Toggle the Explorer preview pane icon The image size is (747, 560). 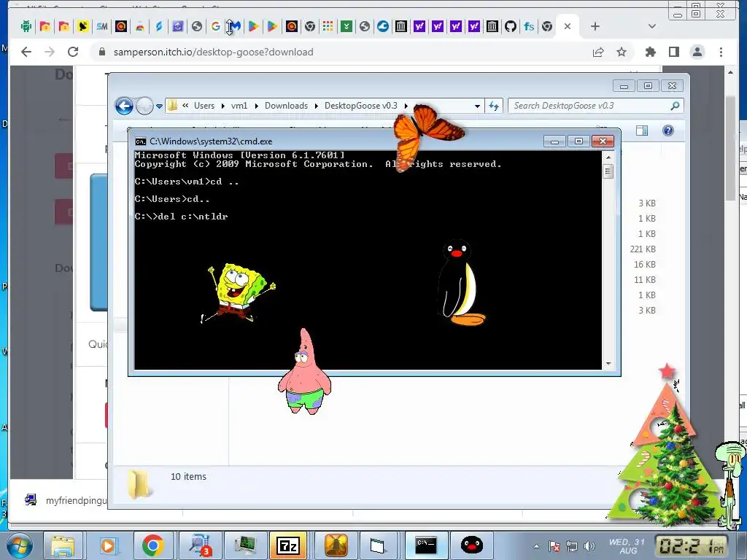pos(642,131)
